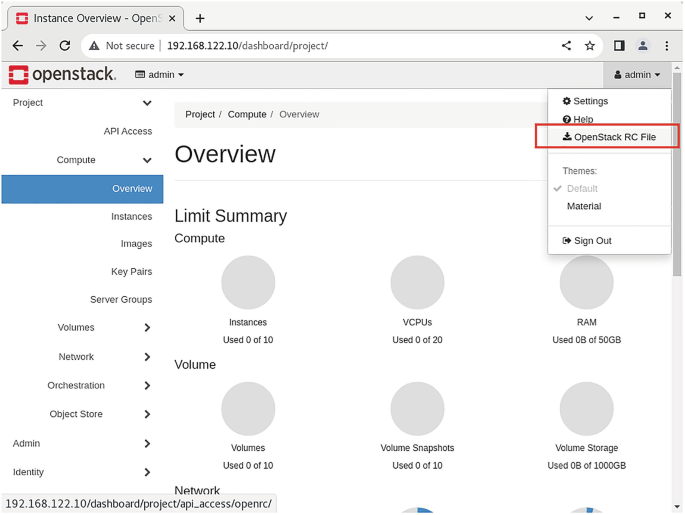Select the Material theme
Viewport: 685px width, 515px height.
point(584,207)
